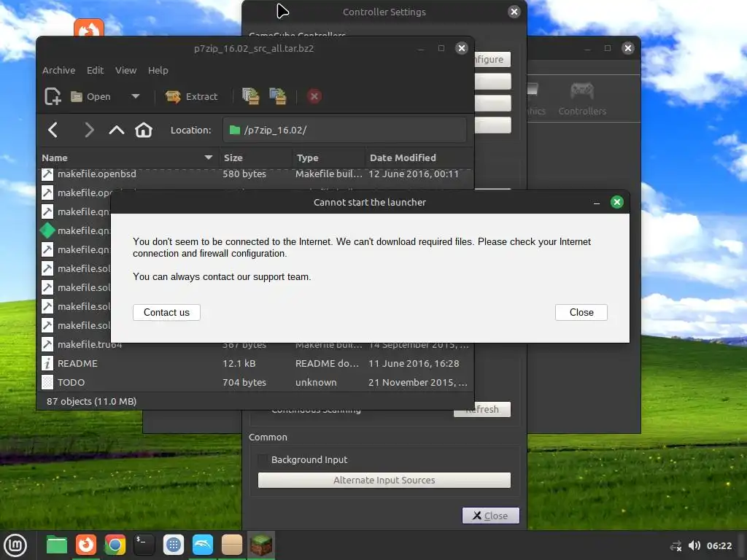Click the README info icon
This screenshot has height=560, width=747.
point(47,363)
